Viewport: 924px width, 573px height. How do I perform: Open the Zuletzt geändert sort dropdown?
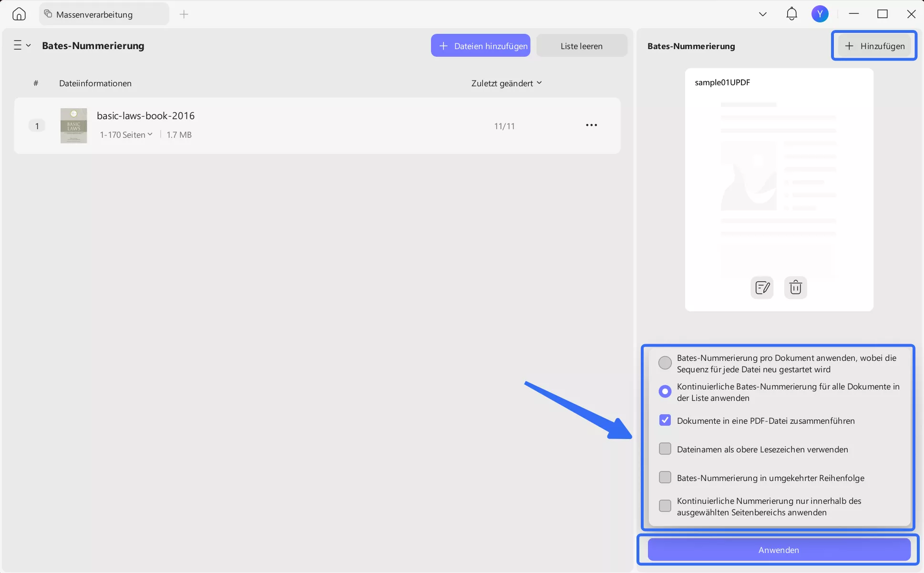click(506, 83)
